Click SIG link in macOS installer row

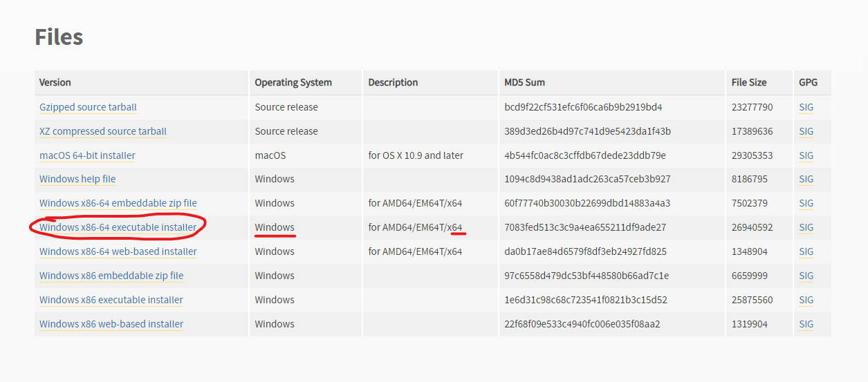click(x=806, y=155)
